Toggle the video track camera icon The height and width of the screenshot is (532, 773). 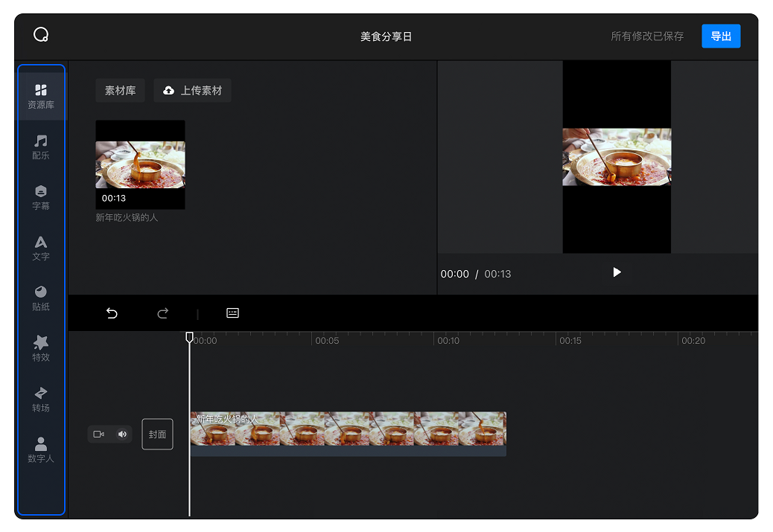point(98,434)
